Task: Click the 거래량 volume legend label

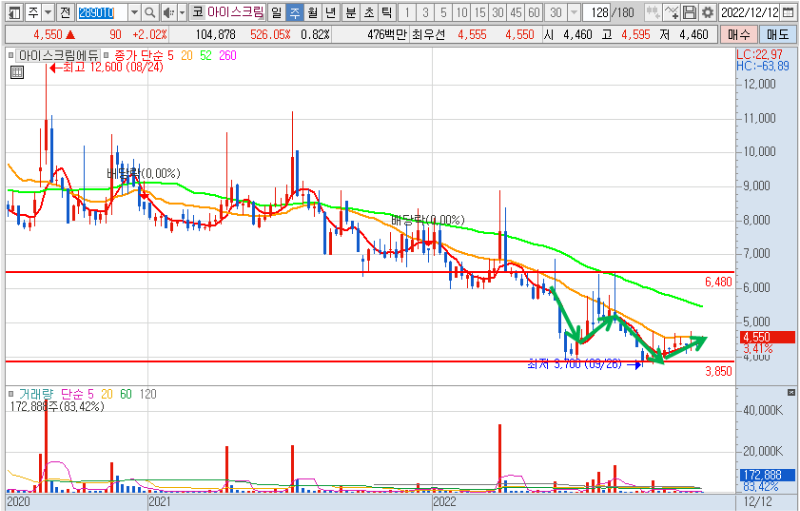Action: [36, 394]
